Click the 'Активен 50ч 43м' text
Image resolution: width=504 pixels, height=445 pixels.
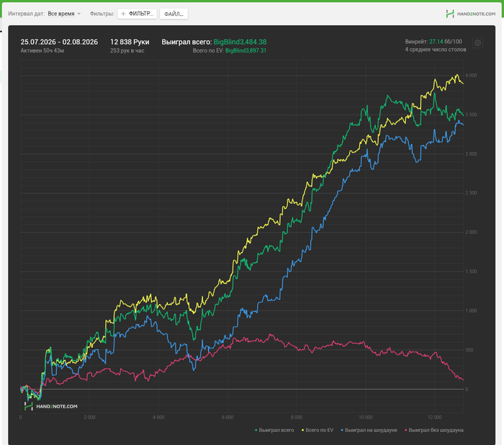click(42, 50)
